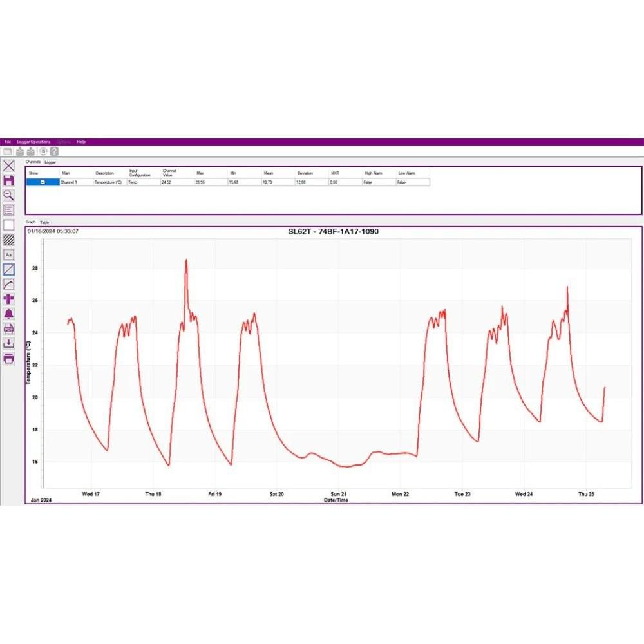This screenshot has height=644, width=644.
Task: Select the hatched pattern fill icon
Action: (8, 240)
